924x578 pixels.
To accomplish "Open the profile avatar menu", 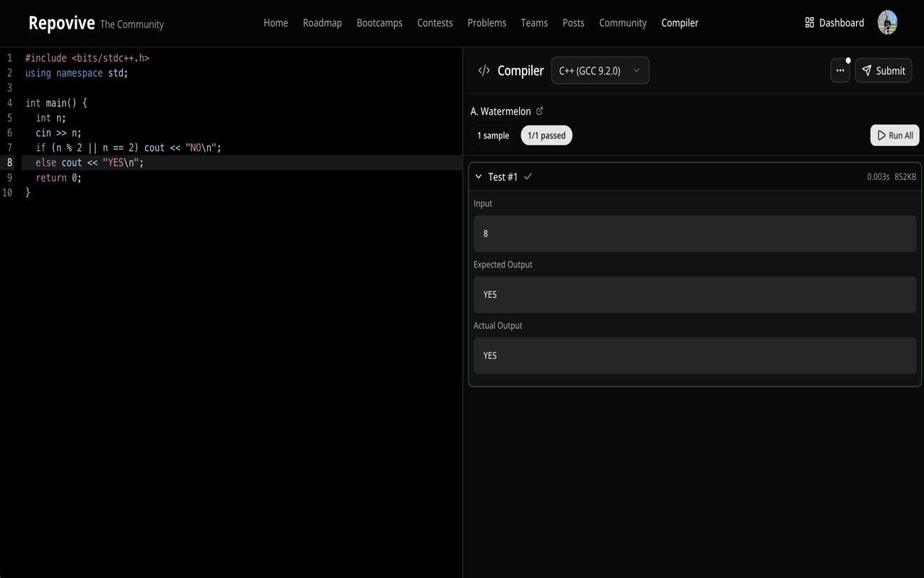I will point(886,22).
